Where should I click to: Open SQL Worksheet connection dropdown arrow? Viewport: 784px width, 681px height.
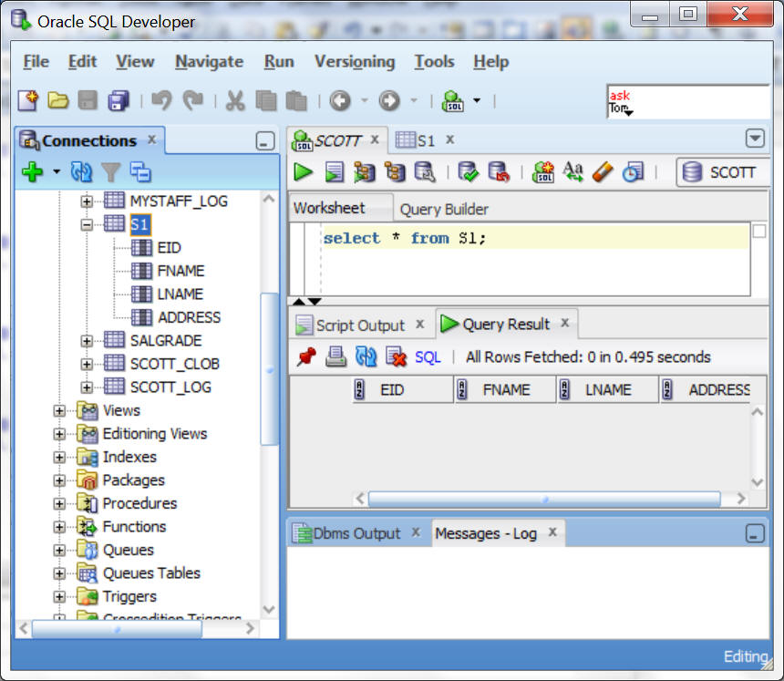point(477,100)
